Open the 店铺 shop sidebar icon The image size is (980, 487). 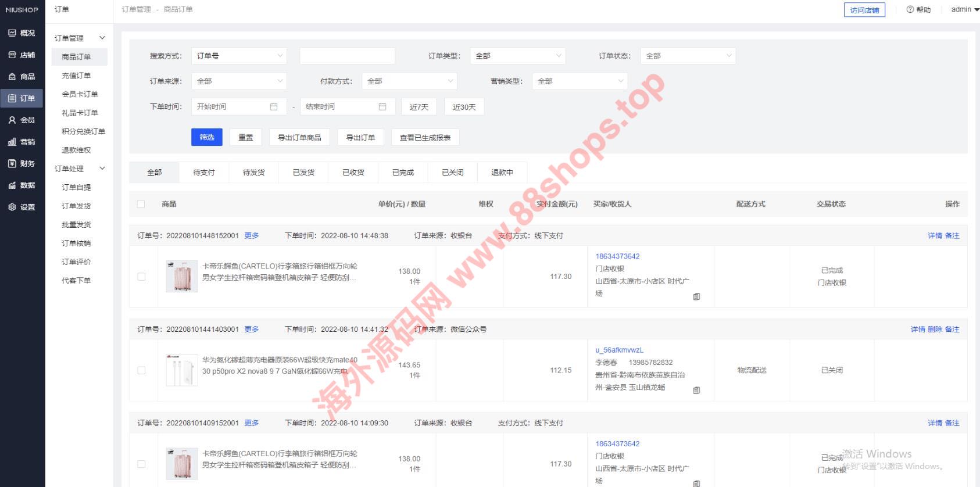[12, 55]
